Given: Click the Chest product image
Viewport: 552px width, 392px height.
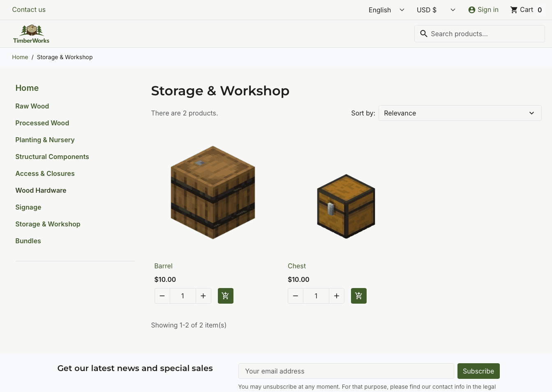Looking at the screenshot, I should pos(346,206).
